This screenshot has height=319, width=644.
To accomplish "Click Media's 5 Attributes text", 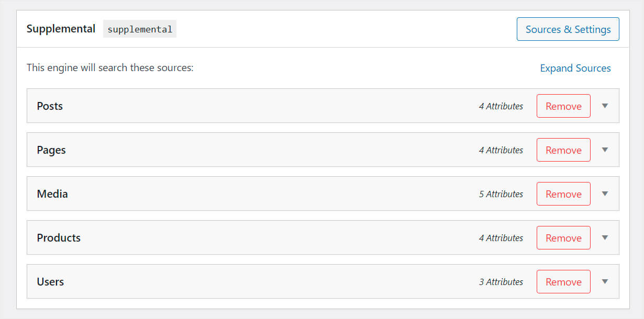I will coord(501,194).
